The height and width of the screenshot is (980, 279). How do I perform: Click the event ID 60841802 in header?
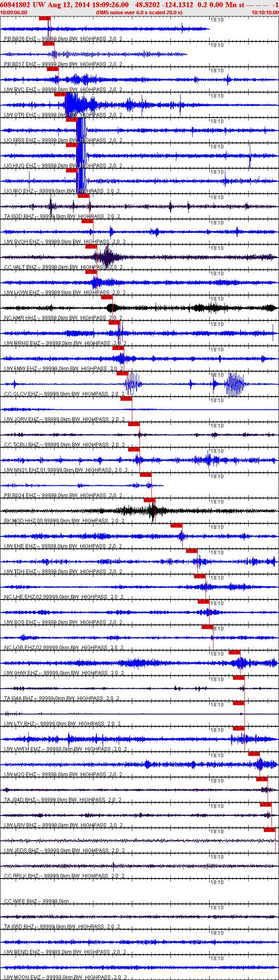[15, 5]
